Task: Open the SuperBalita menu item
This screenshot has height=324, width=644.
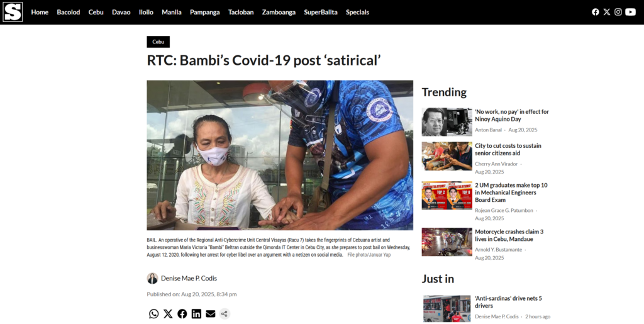Action: point(320,13)
